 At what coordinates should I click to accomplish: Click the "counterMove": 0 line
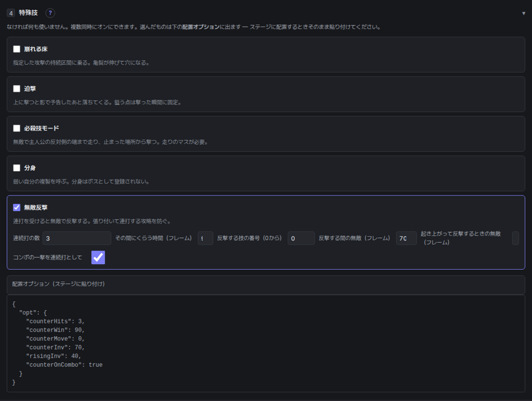click(55, 338)
